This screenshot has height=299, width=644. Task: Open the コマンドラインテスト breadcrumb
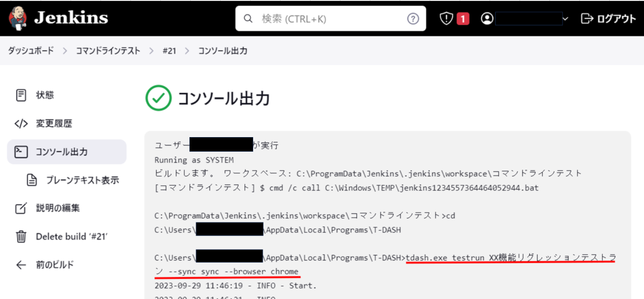coord(108,50)
